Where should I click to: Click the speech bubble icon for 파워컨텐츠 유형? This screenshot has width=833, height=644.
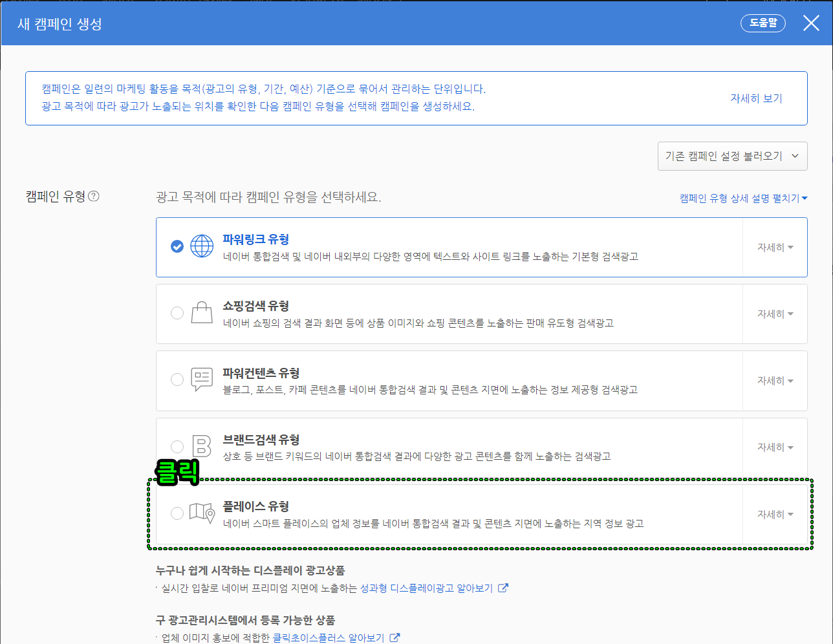(202, 380)
